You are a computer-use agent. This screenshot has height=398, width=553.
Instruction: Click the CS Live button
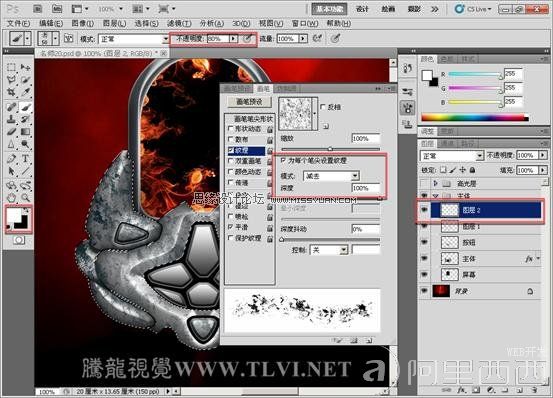(x=473, y=9)
